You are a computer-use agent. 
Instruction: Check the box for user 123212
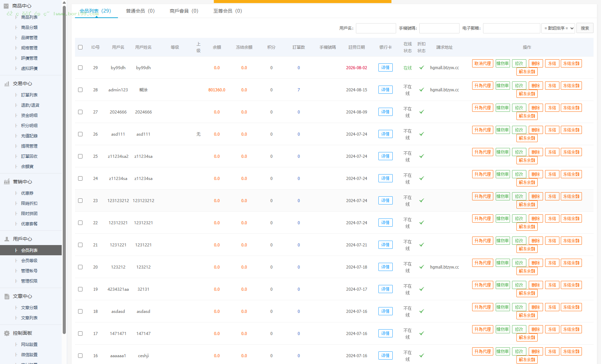tap(80, 267)
